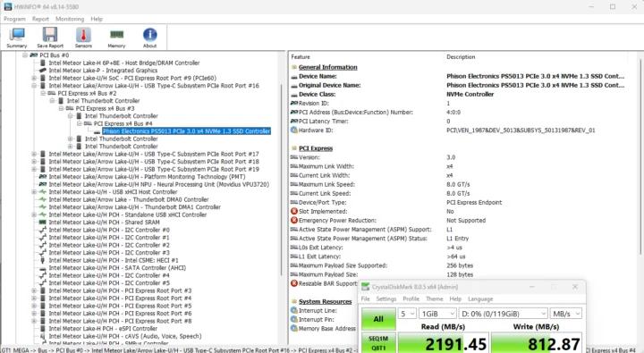Open the Program menu

pos(15,19)
